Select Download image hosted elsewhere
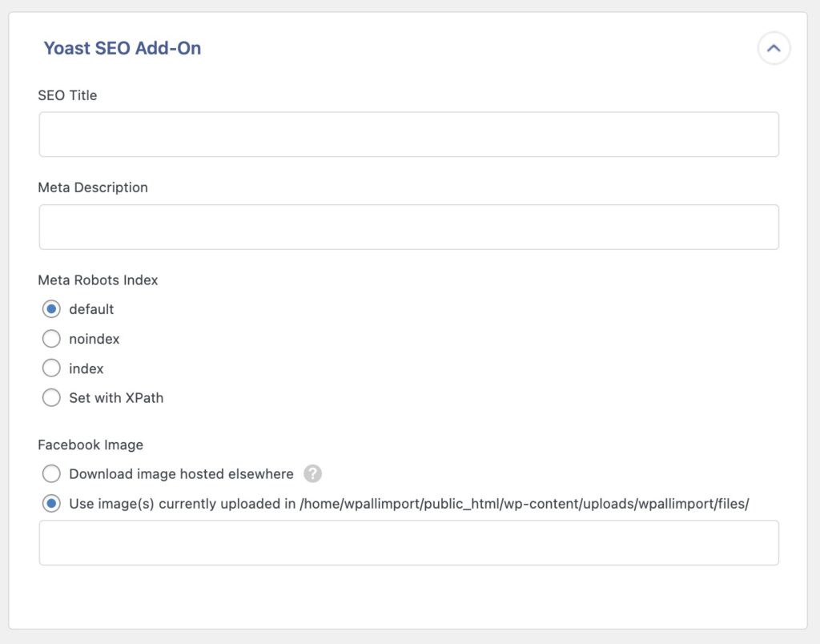The height and width of the screenshot is (644, 820). (x=51, y=474)
